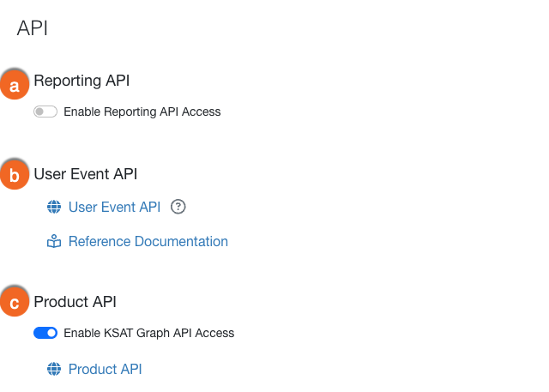The height and width of the screenshot is (392, 549).
Task: Click the globe icon beside the User Event API link
Action: point(54,207)
